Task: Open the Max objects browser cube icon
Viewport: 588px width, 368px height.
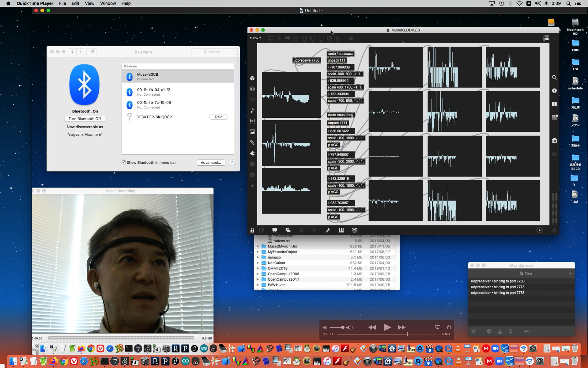Action: pos(252,78)
